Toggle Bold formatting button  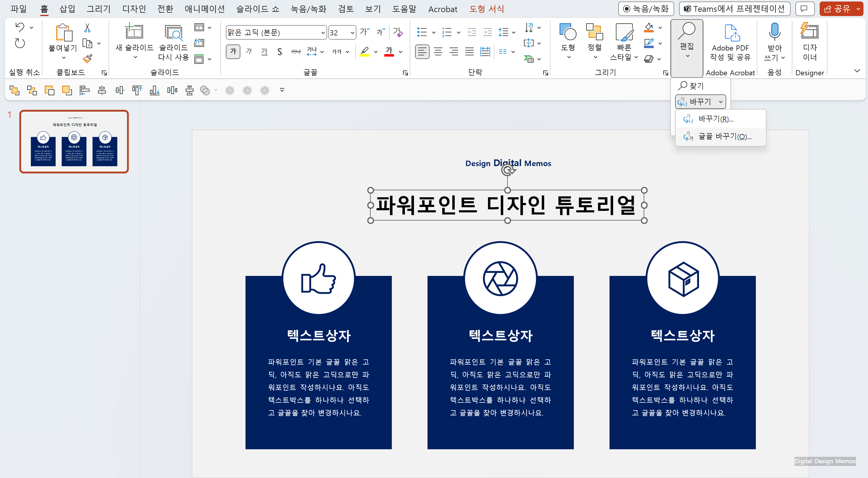click(x=233, y=51)
